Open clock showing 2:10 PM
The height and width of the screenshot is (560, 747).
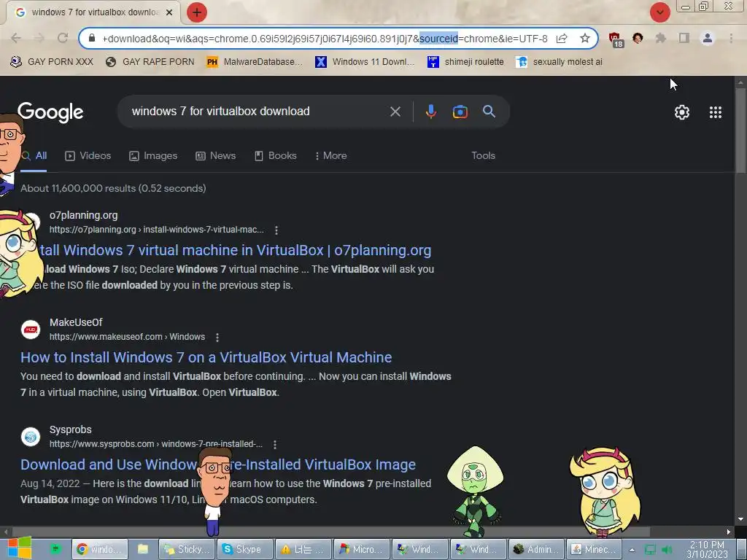tap(708, 550)
